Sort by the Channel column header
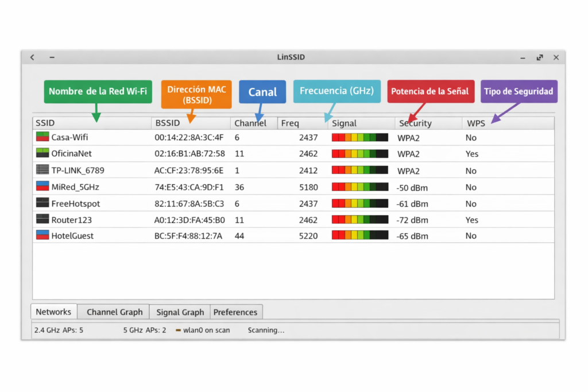Image resolution: width=588 pixels, height=392 pixels. click(250, 123)
